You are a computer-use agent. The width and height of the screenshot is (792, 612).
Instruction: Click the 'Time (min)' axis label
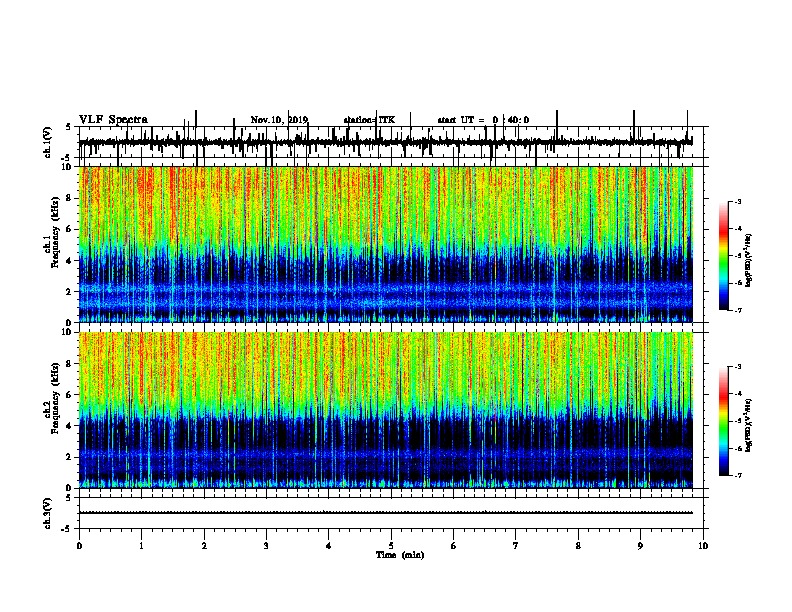pos(400,555)
